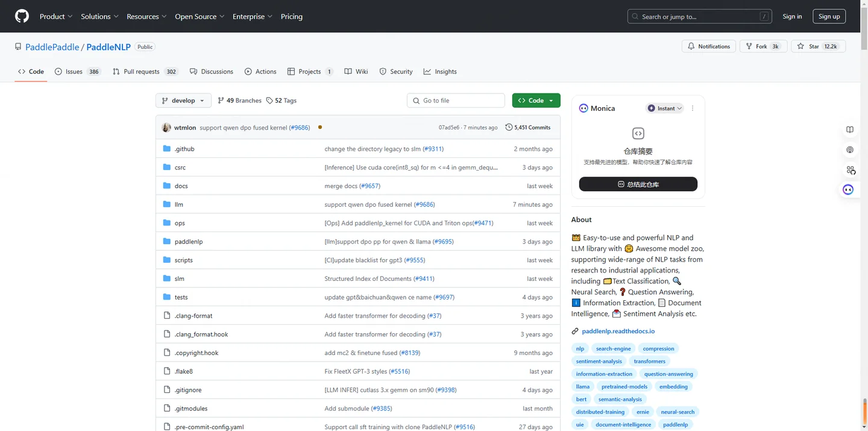Click the .clang-format file icon
This screenshot has height=431, width=868.
click(167, 315)
